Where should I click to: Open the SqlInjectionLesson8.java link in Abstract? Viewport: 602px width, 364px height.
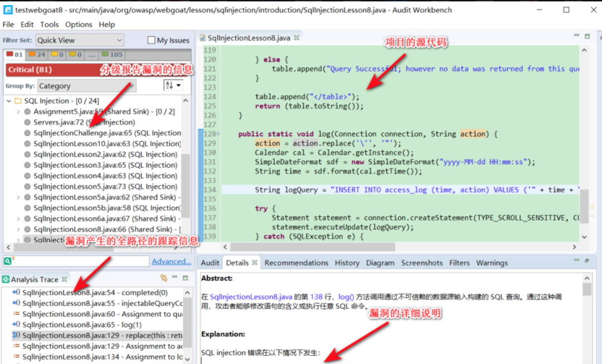(x=251, y=297)
